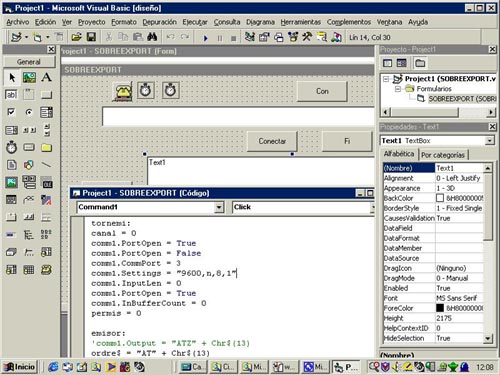
Task: Click the Text1 textbox on form
Action: [261, 171]
